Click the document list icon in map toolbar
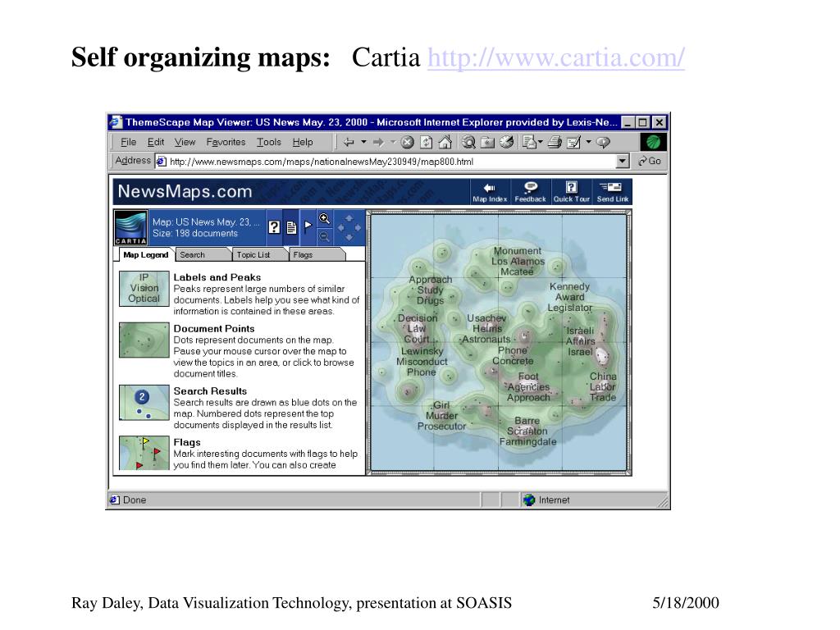Image resolution: width=840 pixels, height=630 pixels. [x=291, y=228]
